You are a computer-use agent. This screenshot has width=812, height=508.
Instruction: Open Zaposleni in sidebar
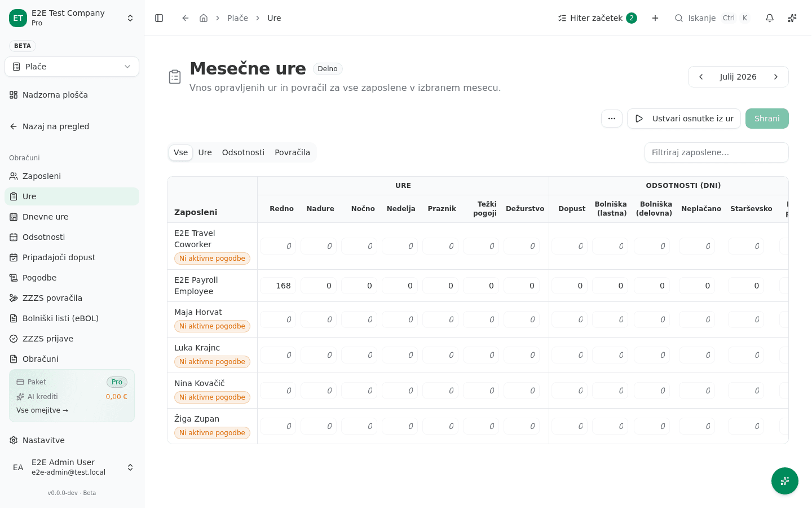coord(72,176)
